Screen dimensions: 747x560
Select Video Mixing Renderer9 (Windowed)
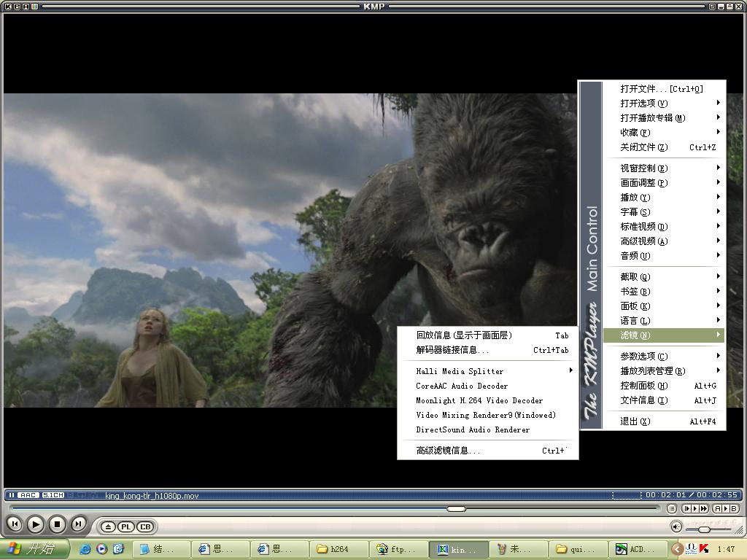coord(488,415)
